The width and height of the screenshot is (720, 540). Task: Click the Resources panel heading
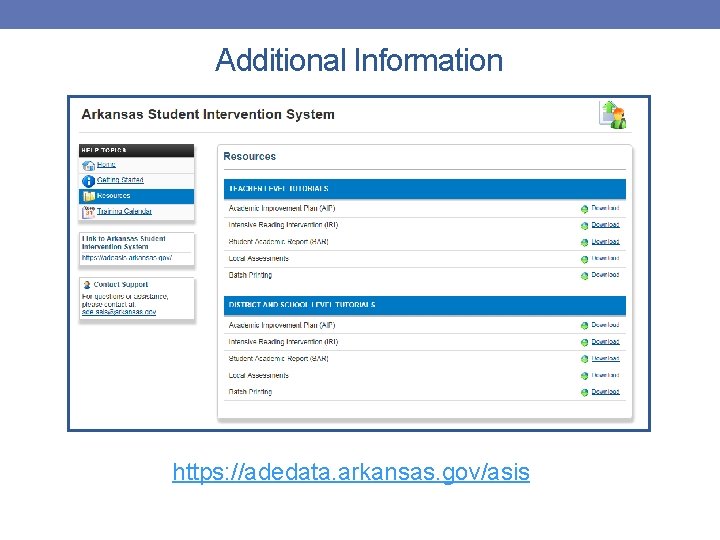pyautogui.click(x=249, y=157)
